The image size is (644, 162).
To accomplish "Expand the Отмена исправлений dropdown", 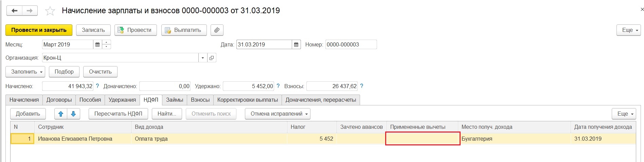I will (x=277, y=114).
